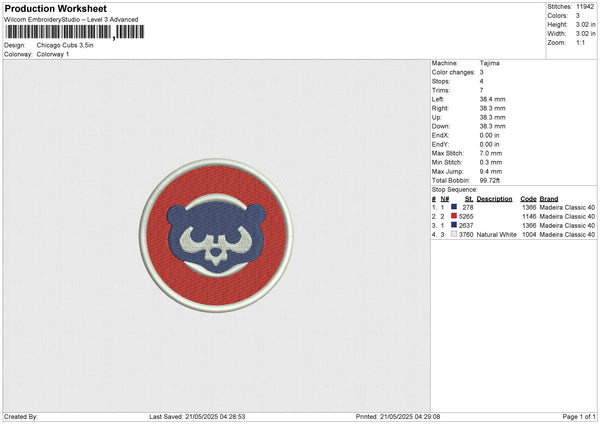Click the blue swatch in stop row 3
This screenshot has width=600, height=424.
[454, 225]
